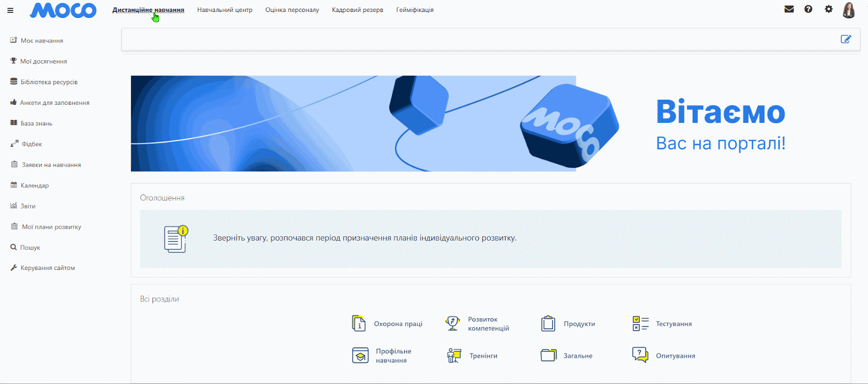Viewport: 868px width, 384px height.
Task: Open the Розвиток компетенцій section link
Action: coord(488,324)
